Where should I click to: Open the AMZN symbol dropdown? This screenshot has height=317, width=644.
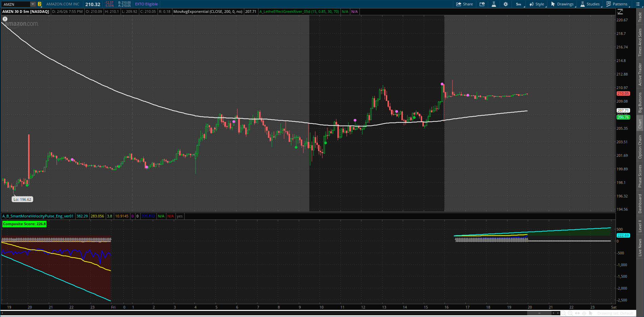point(32,4)
